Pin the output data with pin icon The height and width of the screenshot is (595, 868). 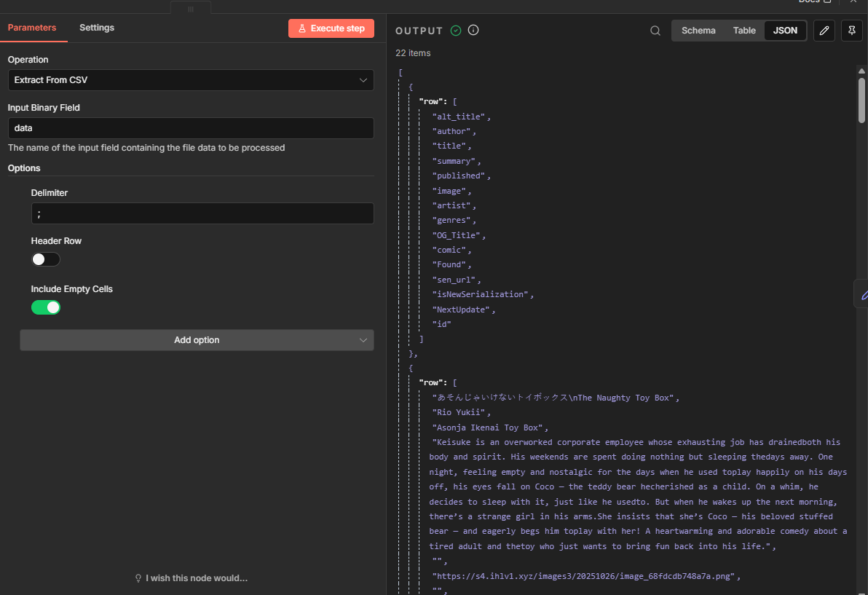[x=851, y=31]
